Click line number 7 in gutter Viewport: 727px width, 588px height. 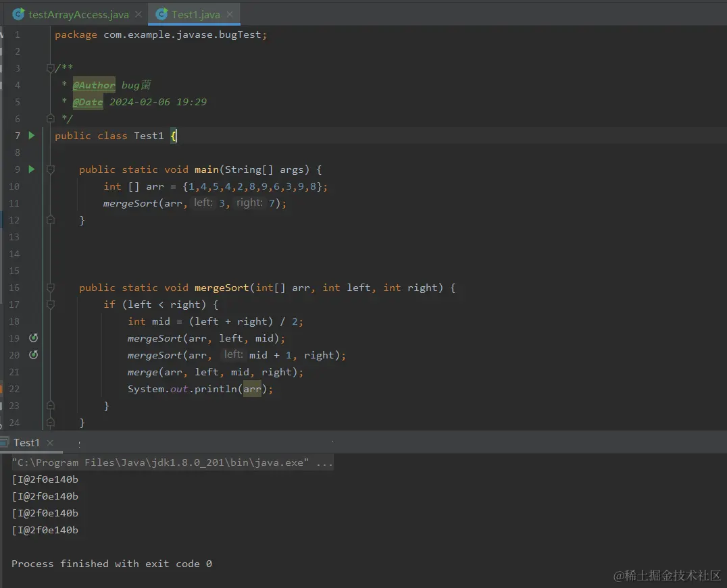pyautogui.click(x=18, y=136)
